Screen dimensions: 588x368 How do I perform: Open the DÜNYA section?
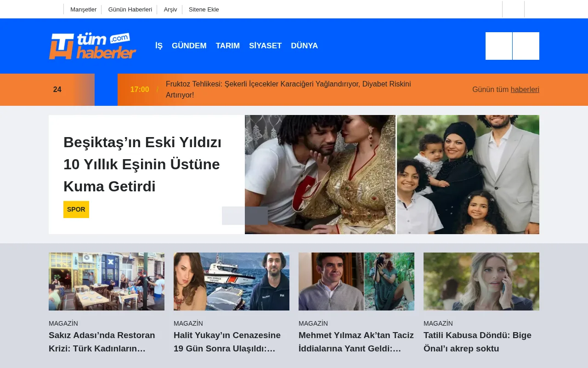[304, 46]
